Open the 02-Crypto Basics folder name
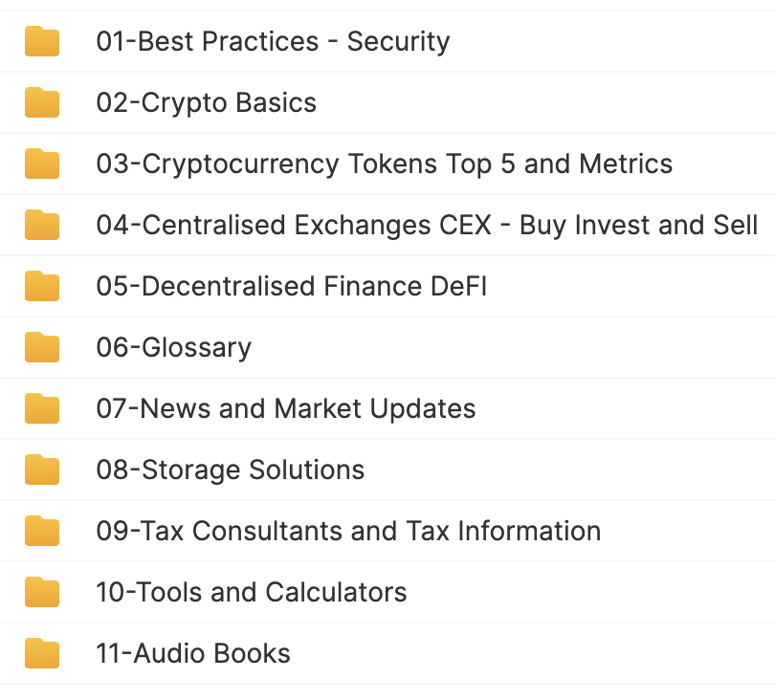Viewport: 775px width, 700px height. pyautogui.click(x=206, y=103)
